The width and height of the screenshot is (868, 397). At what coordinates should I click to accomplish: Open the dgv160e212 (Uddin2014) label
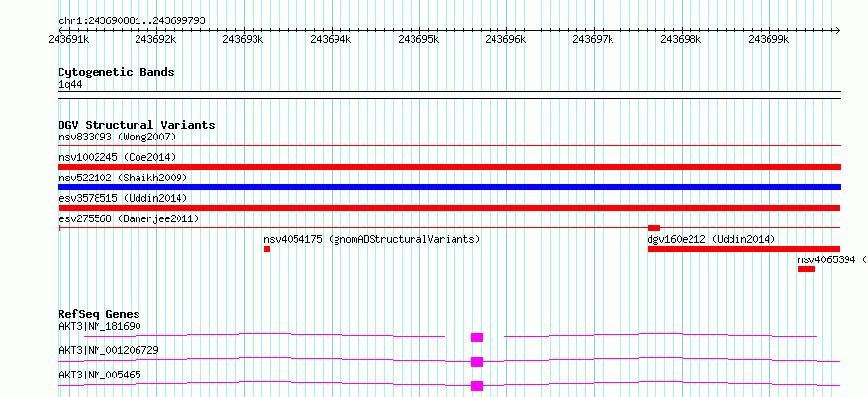point(711,239)
